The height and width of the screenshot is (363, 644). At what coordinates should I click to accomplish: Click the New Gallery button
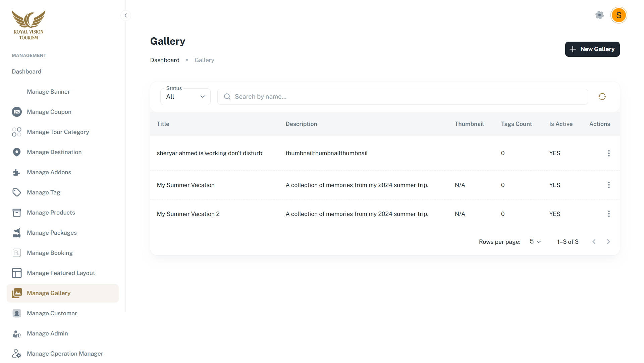coord(592,49)
